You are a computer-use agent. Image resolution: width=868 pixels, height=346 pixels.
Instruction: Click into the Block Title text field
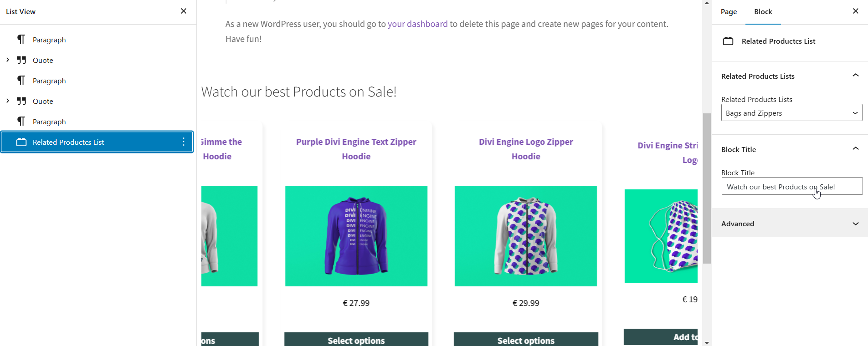tap(791, 187)
